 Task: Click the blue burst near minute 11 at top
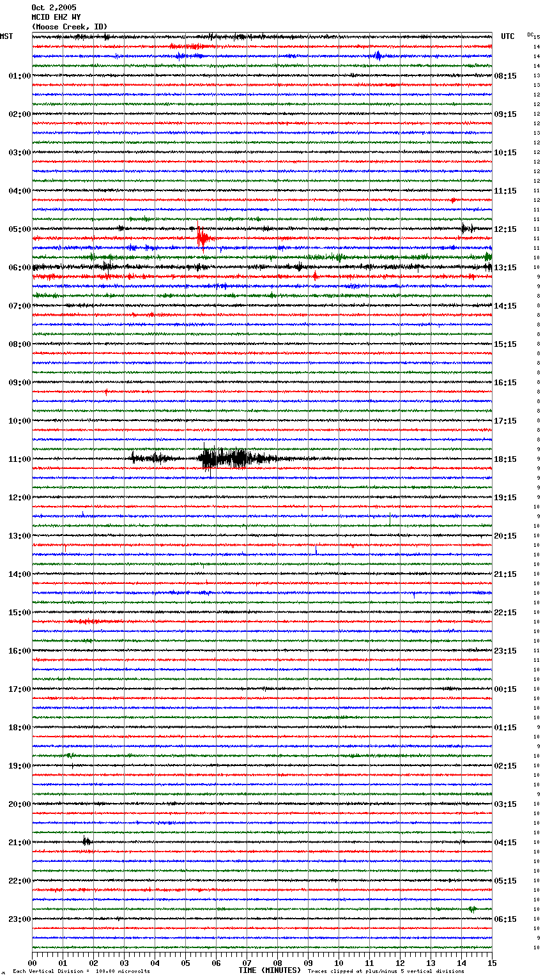378,56
